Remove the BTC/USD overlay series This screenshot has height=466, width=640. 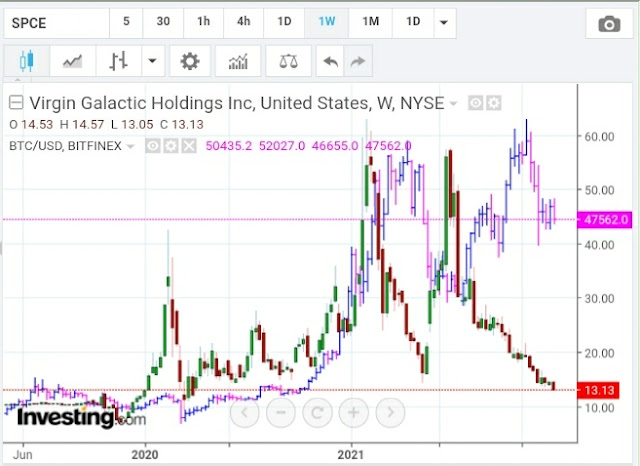click(x=189, y=146)
